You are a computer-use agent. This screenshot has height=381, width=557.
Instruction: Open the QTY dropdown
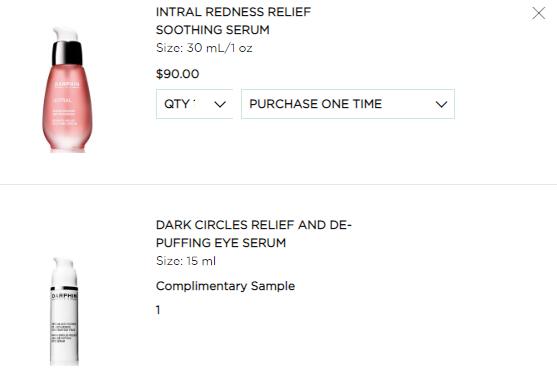pos(194,104)
